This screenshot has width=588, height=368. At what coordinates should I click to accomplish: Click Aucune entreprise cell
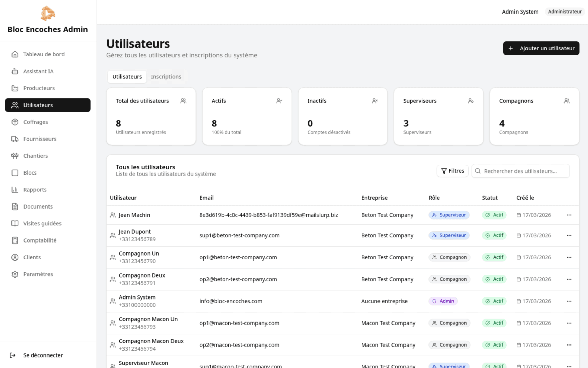pos(384,301)
